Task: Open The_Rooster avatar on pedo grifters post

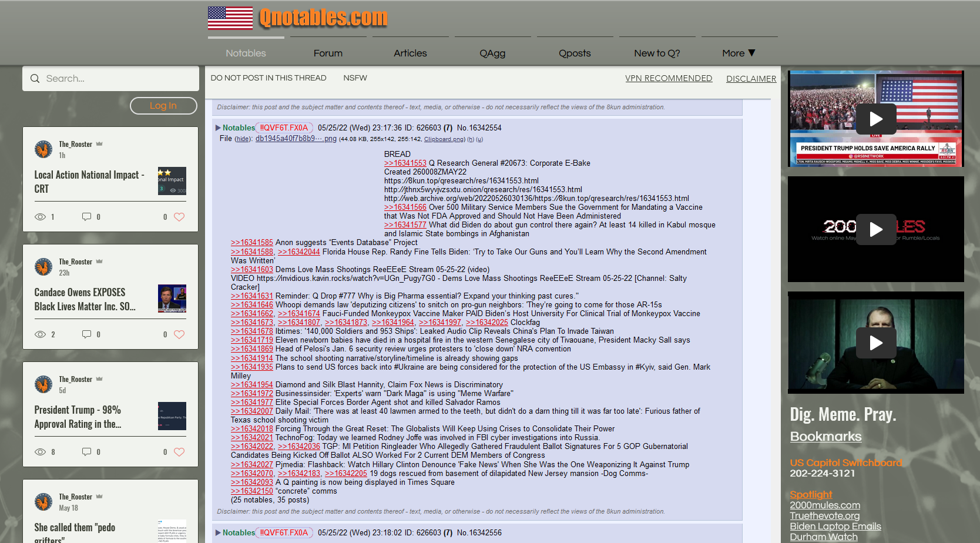Action: (43, 502)
